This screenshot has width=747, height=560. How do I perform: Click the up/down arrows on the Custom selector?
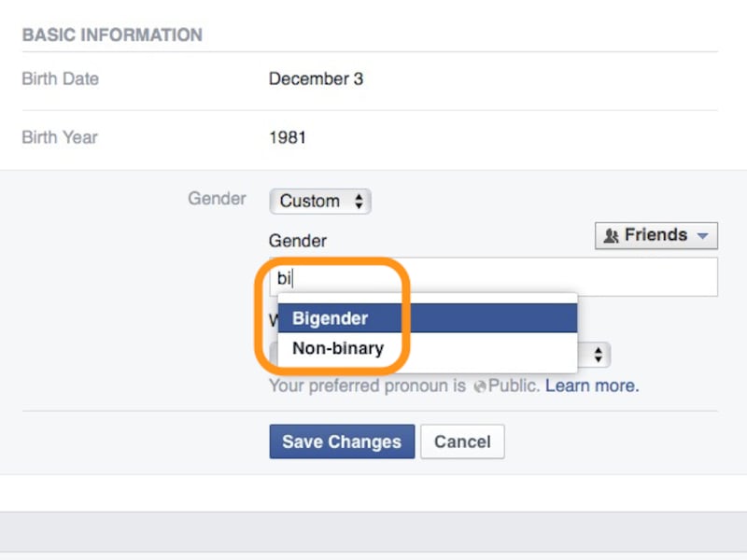click(x=359, y=202)
